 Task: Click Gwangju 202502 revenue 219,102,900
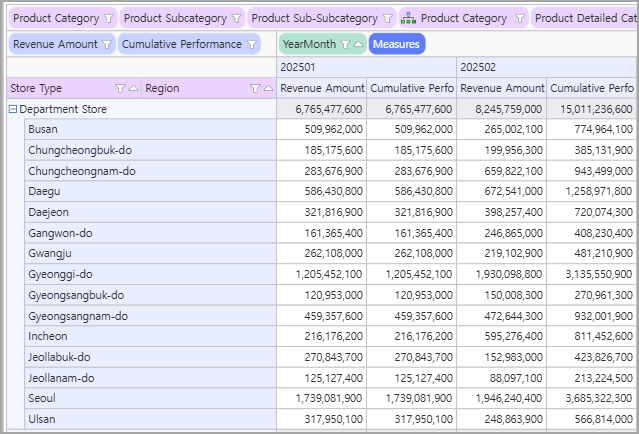(502, 253)
